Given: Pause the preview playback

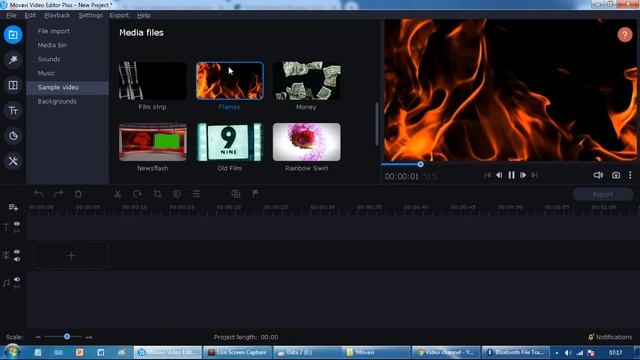Looking at the screenshot, I should pyautogui.click(x=511, y=175).
